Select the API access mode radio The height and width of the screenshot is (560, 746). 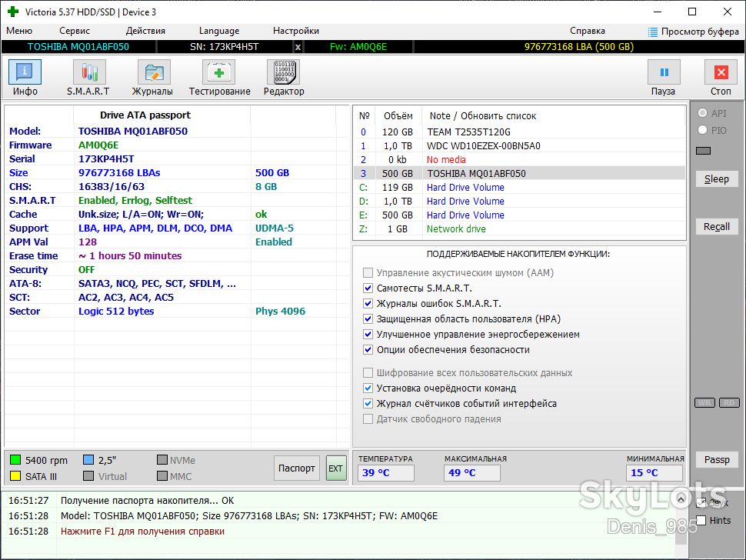pyautogui.click(x=702, y=113)
